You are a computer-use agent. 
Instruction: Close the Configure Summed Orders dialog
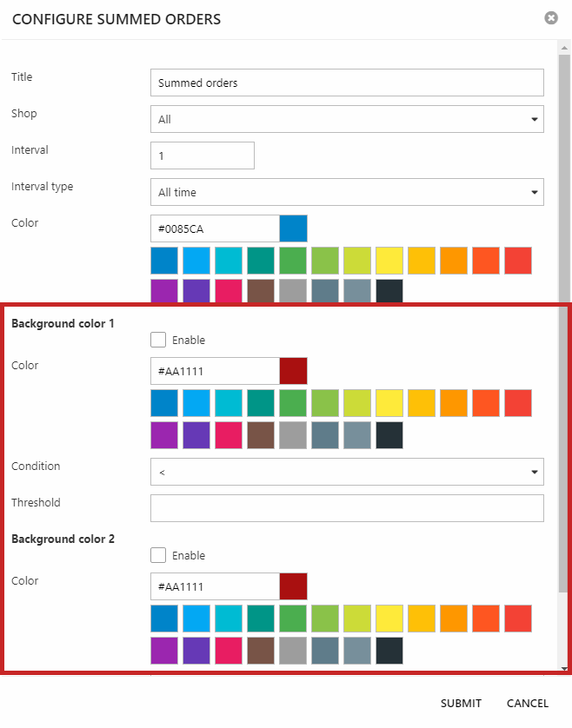[x=550, y=18]
